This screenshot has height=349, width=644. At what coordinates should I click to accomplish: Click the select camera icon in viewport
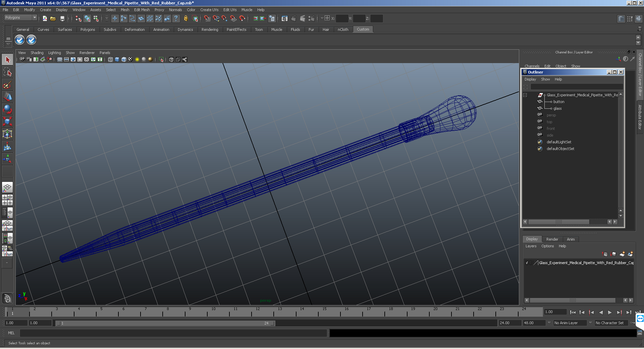(22, 59)
